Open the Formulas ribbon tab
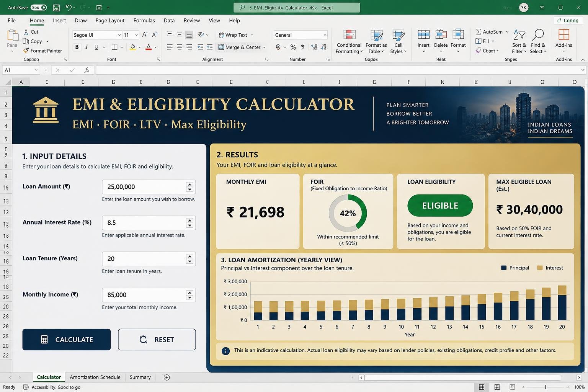The image size is (588, 392). tap(144, 21)
